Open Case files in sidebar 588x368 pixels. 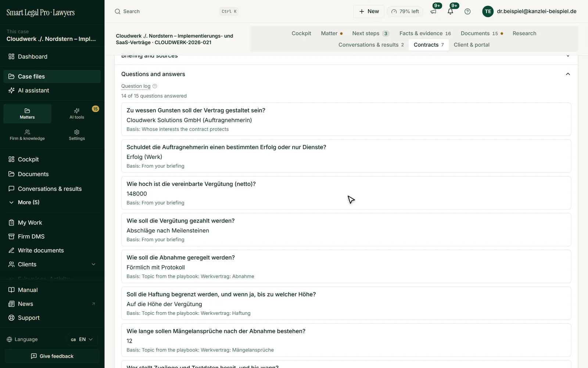(x=52, y=77)
